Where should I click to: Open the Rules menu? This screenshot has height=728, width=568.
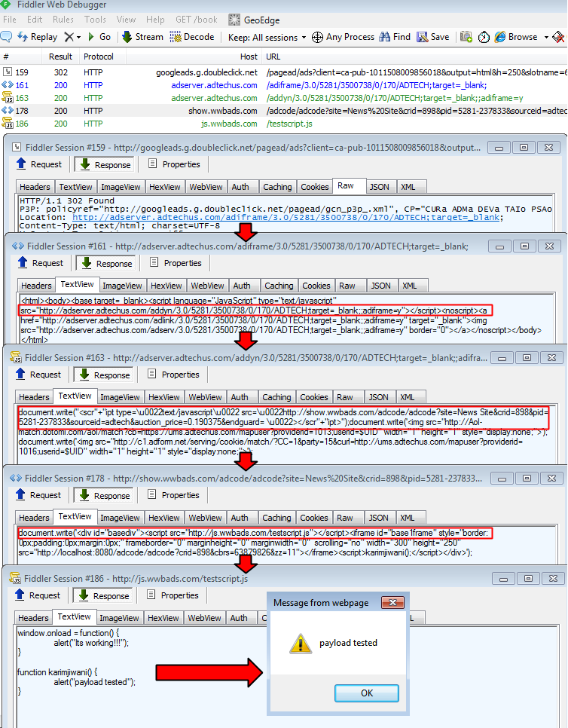[x=63, y=20]
